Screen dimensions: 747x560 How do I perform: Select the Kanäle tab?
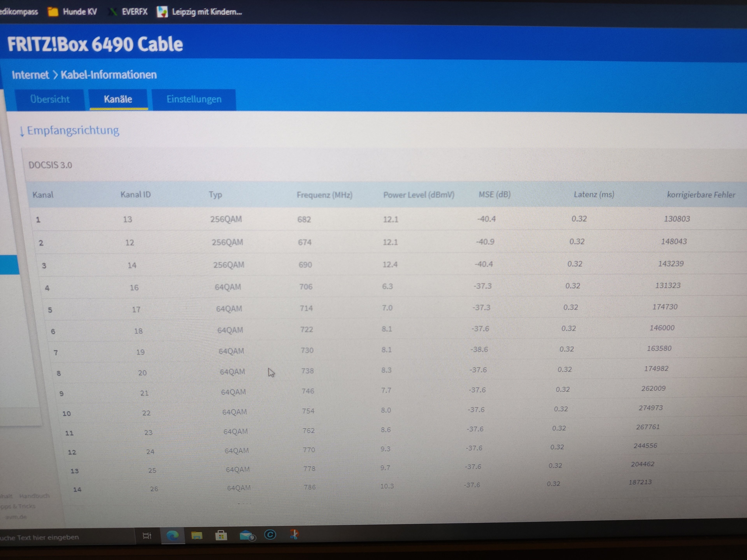pyautogui.click(x=118, y=99)
